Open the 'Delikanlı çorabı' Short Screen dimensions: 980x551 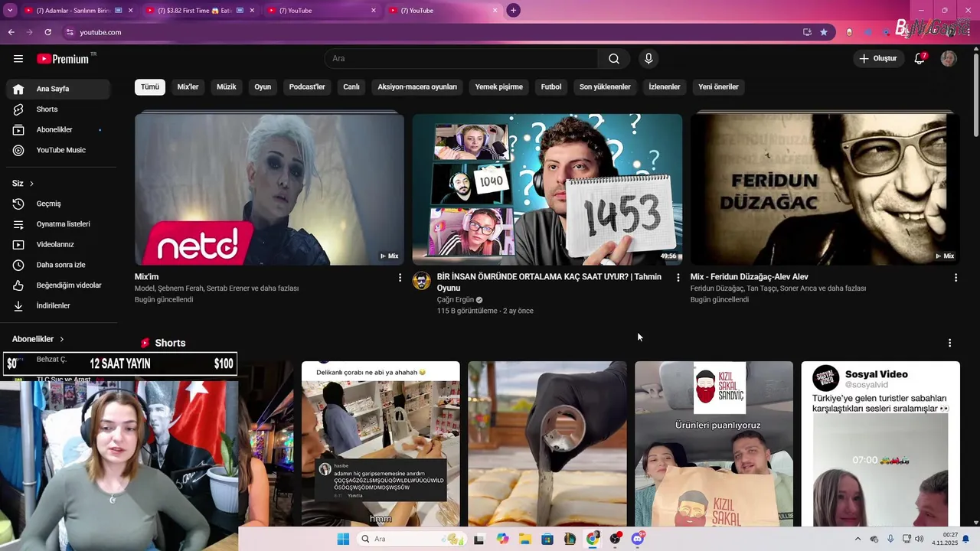point(381,444)
